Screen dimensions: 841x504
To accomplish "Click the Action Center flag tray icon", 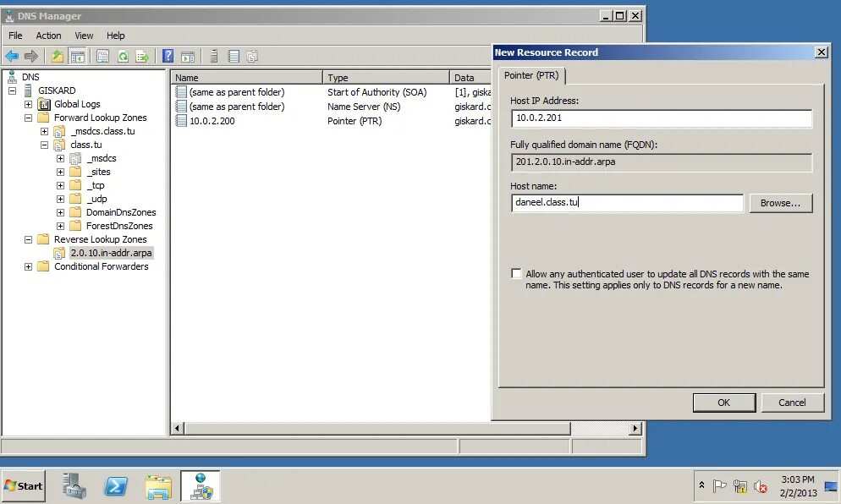I will [719, 485].
